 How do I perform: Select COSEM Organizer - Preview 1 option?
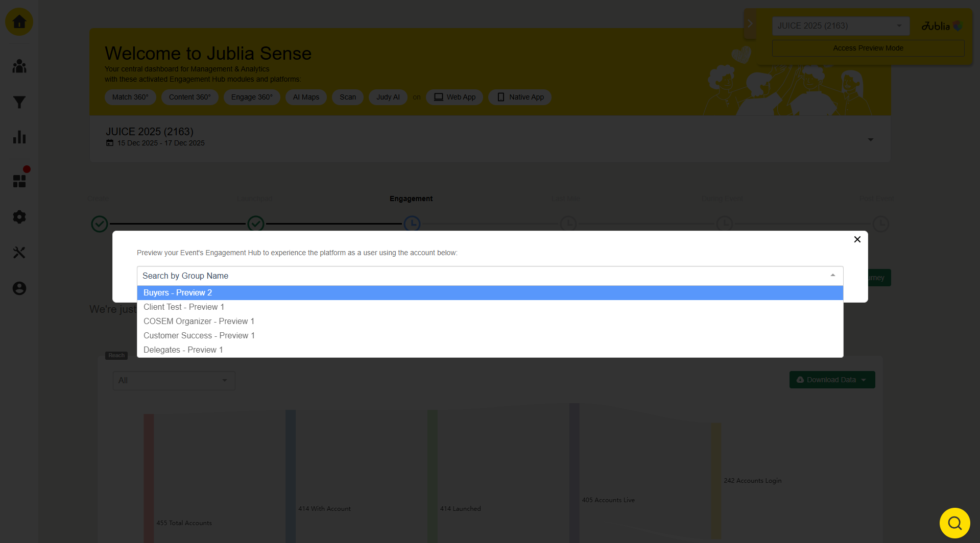click(x=490, y=322)
